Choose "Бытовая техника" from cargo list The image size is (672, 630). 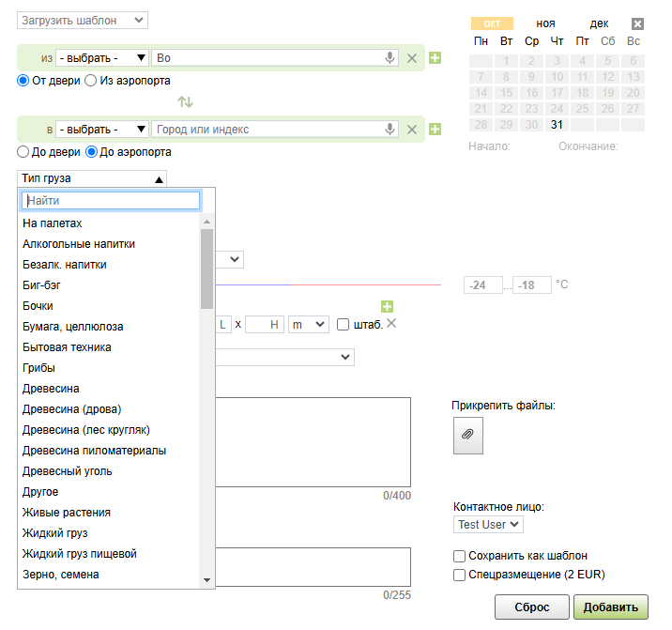click(x=67, y=347)
